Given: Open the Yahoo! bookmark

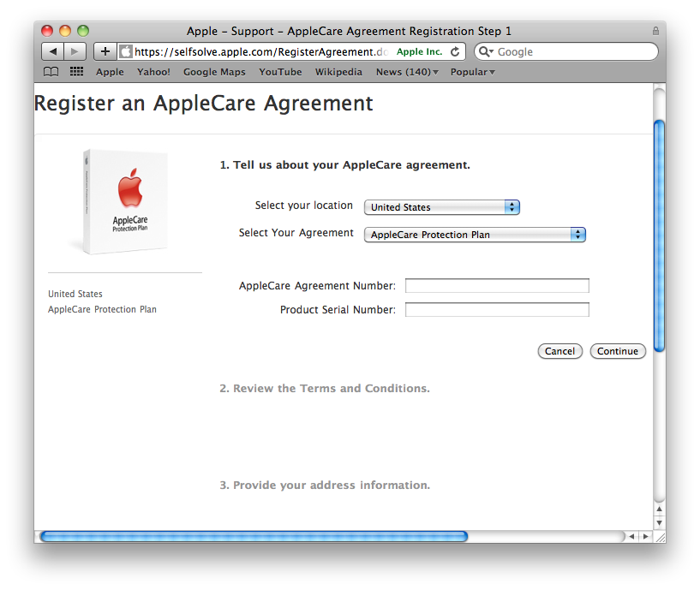Looking at the screenshot, I should tap(153, 72).
